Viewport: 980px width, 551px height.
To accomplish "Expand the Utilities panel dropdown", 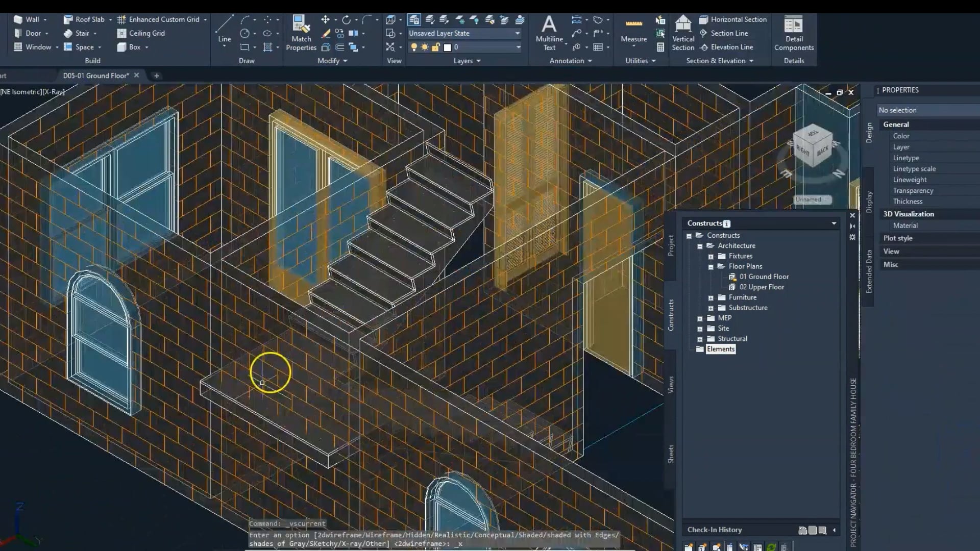I will pos(641,61).
